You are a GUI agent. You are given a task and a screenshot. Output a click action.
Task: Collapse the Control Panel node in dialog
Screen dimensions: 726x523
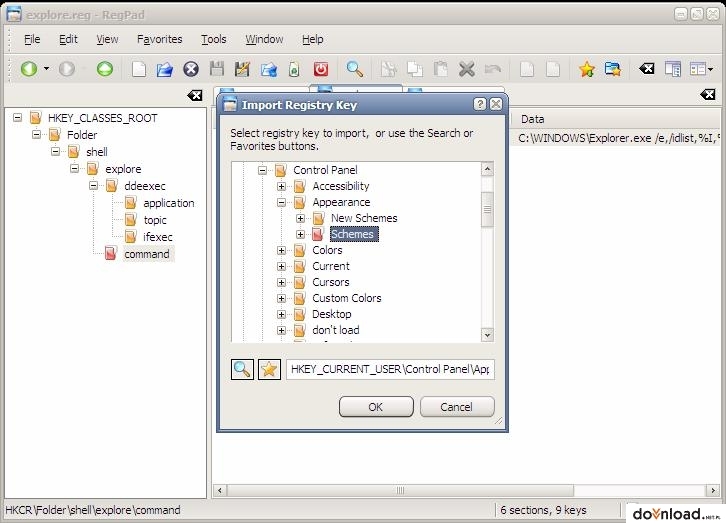click(262, 170)
